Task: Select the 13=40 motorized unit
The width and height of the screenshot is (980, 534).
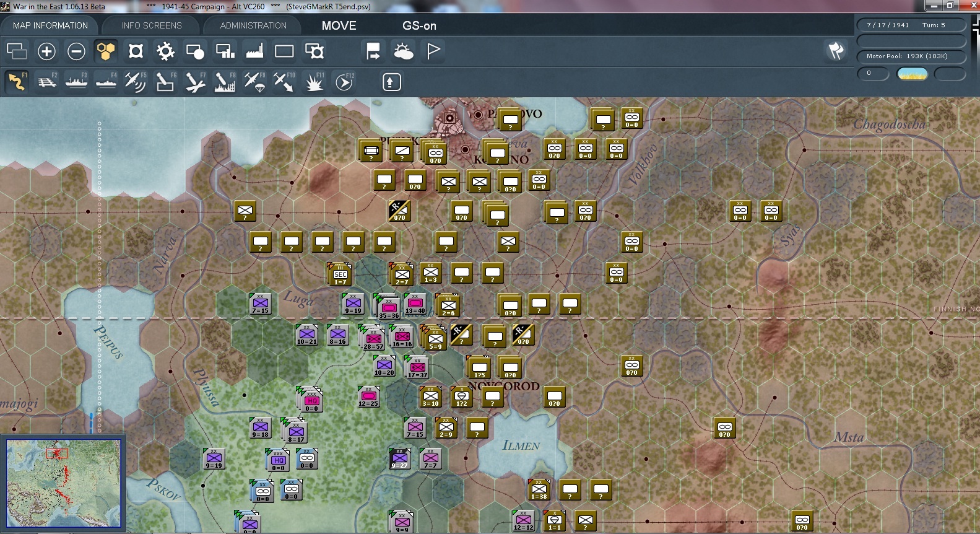Action: tap(415, 304)
